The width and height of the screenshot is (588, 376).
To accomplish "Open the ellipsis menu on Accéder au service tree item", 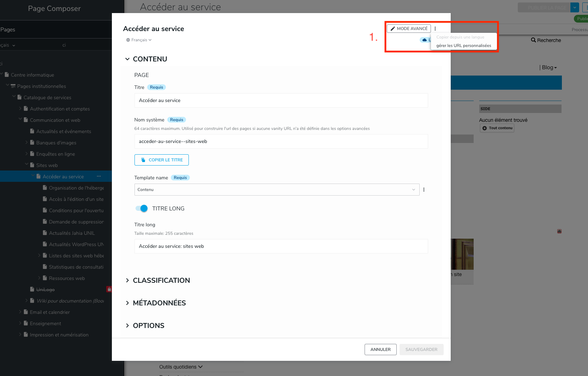I will coord(99,176).
